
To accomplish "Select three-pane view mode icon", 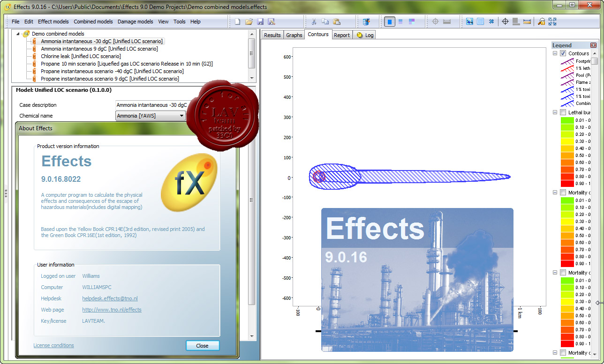I will (x=412, y=22).
